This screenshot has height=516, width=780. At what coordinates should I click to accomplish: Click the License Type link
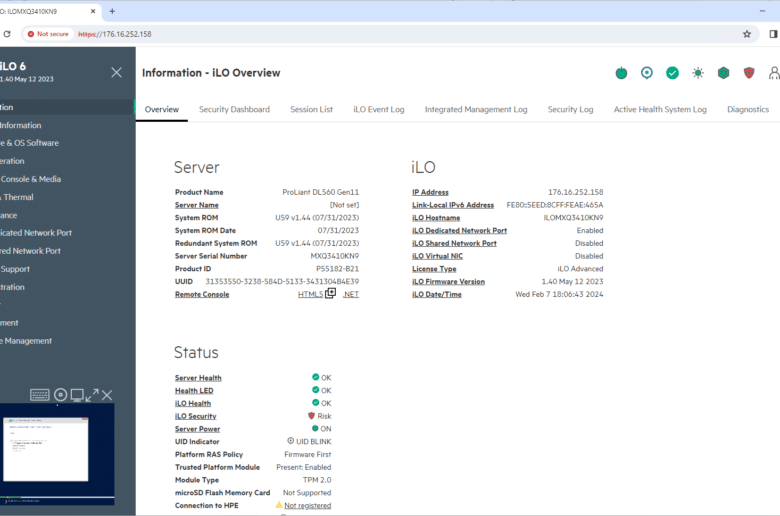pos(434,269)
